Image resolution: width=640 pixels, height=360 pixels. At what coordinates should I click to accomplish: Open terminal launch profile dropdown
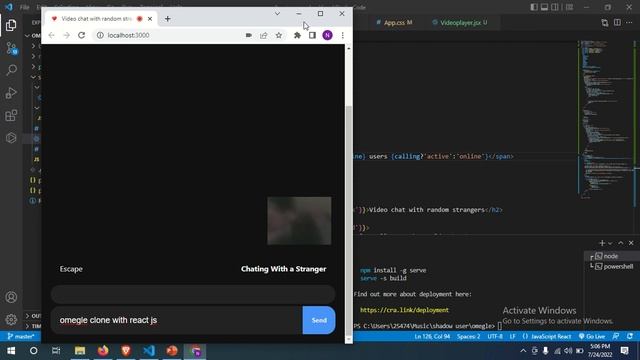coord(610,243)
